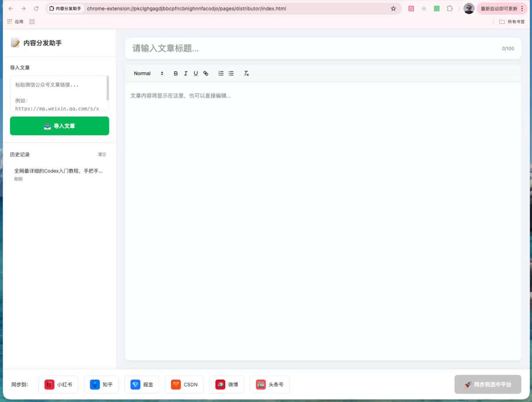Click 清空 to clear history records

coord(102,154)
